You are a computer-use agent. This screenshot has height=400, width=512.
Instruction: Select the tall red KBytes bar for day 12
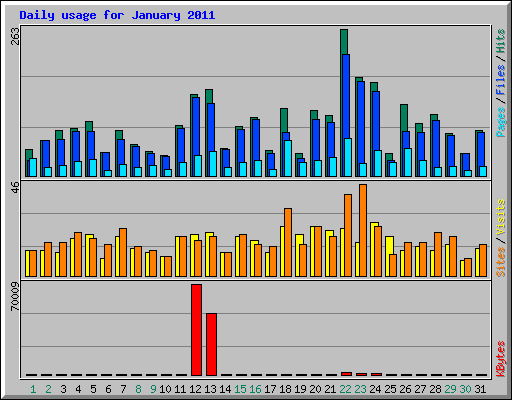coord(196,330)
